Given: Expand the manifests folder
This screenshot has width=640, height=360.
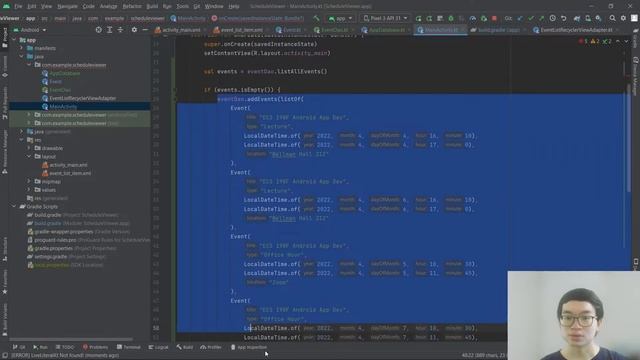Looking at the screenshot, I should click(x=22, y=48).
